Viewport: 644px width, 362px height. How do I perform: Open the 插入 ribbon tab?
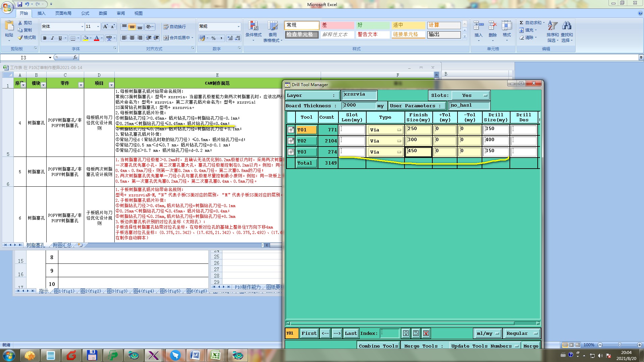[x=41, y=13]
